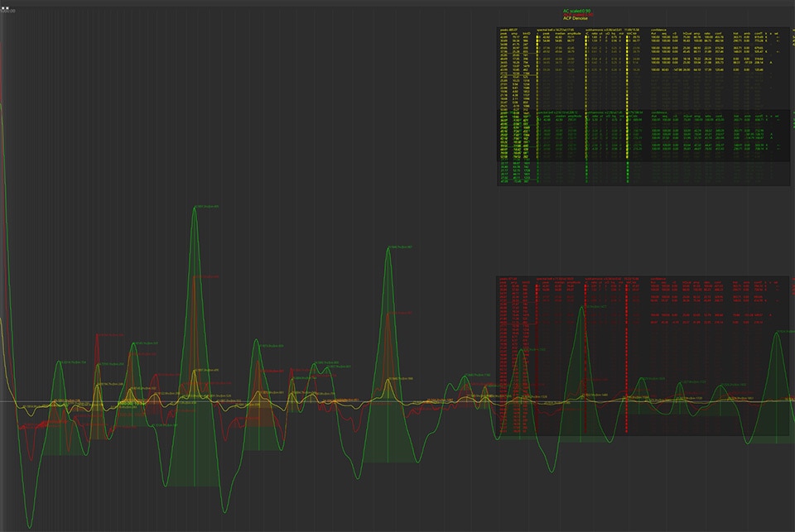795x532 pixels.
Task: Click the tallest green peak marker label
Action: (x=207, y=207)
